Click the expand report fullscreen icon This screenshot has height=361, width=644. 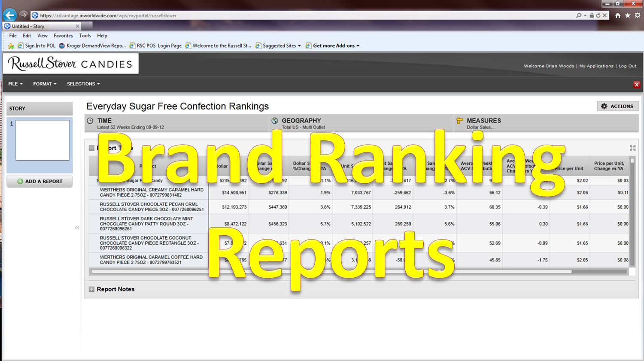632,148
